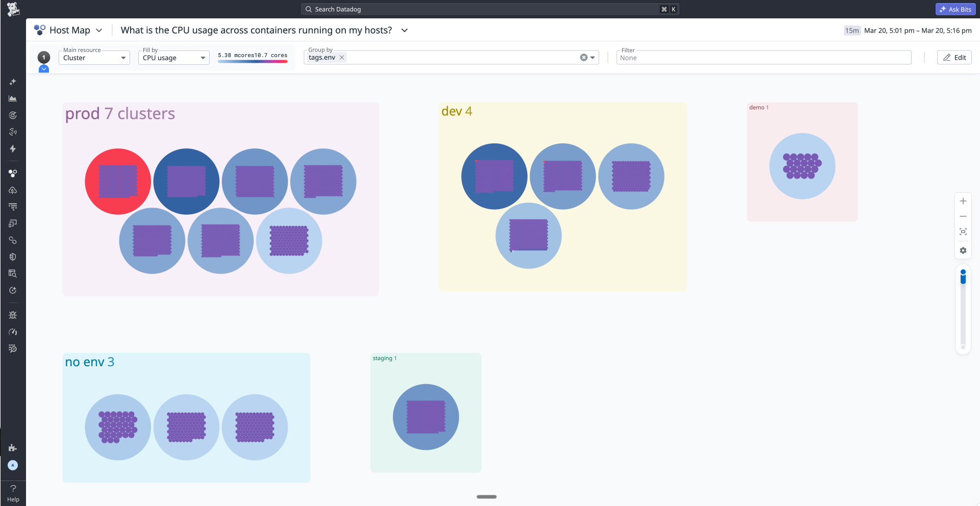This screenshot has height=506, width=980.
Task: Click the Edit button
Action: 954,58
